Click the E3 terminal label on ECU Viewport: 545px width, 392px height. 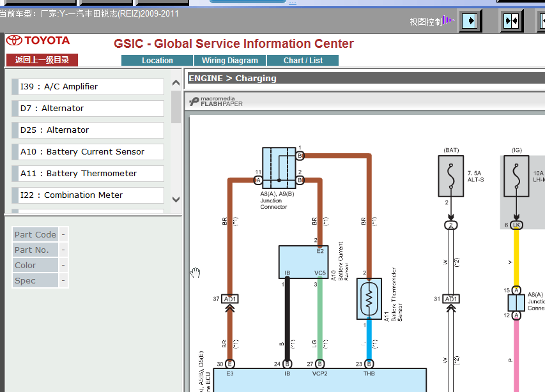coord(230,373)
